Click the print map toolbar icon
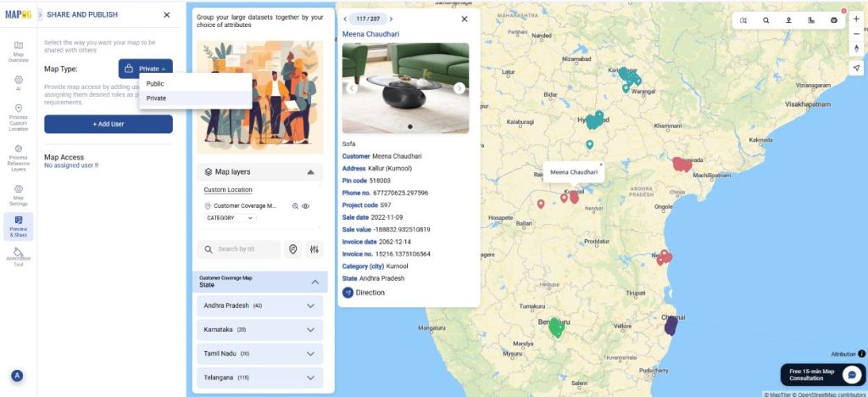Viewport: 868px width, 397px height. click(x=834, y=20)
